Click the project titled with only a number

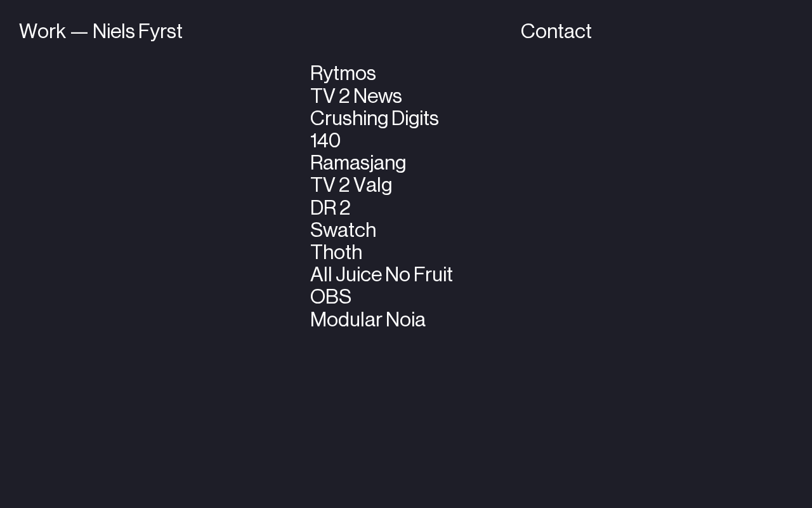(325, 140)
